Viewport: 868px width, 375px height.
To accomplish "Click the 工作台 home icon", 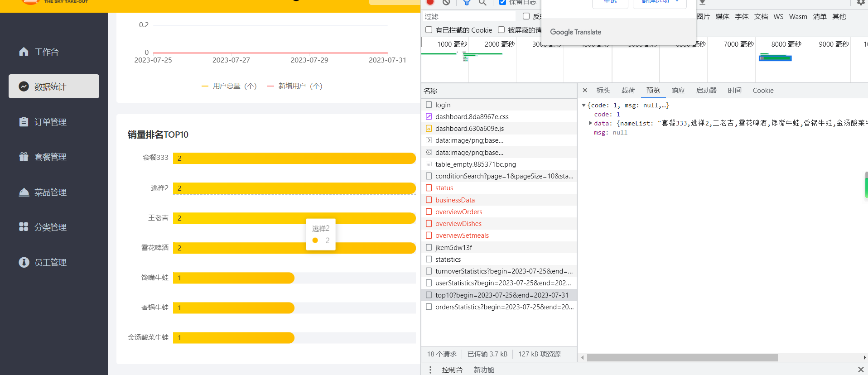I will [24, 52].
